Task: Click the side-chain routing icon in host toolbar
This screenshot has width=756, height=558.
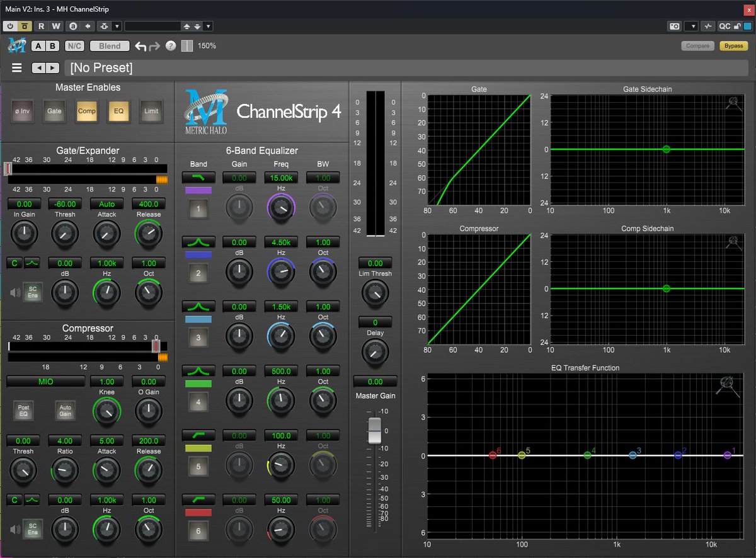Action: pos(105,26)
